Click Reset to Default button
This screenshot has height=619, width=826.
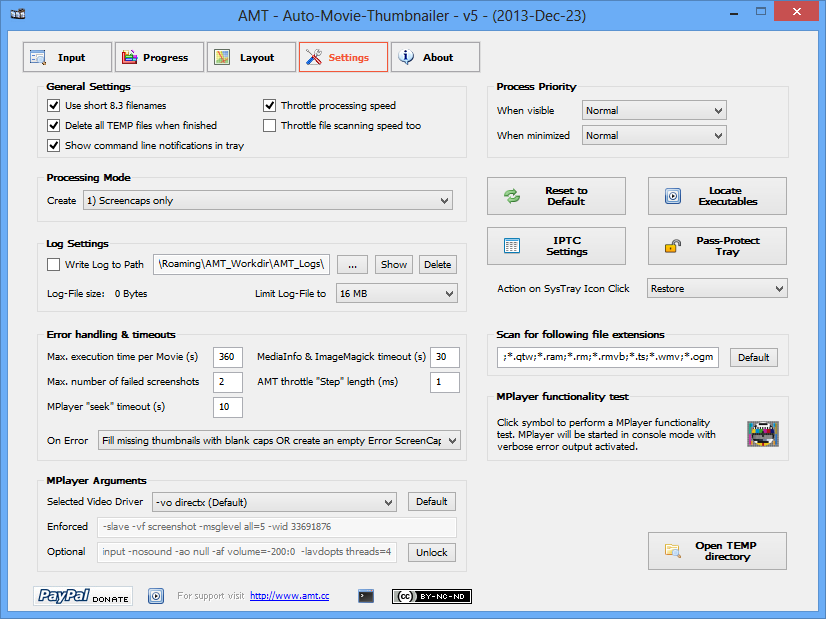[556, 196]
